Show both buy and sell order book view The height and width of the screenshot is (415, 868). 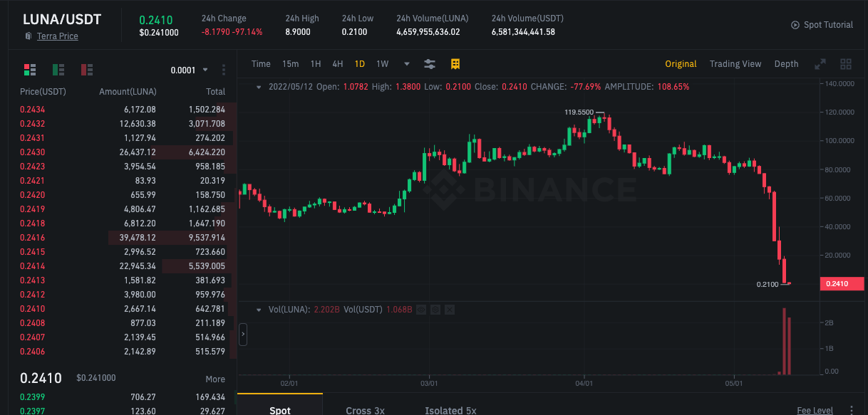30,69
